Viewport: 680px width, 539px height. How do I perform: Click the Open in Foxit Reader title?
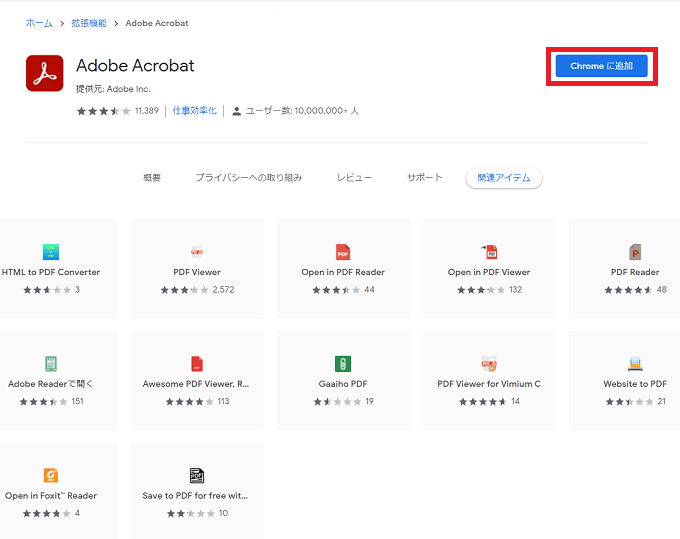coord(51,496)
